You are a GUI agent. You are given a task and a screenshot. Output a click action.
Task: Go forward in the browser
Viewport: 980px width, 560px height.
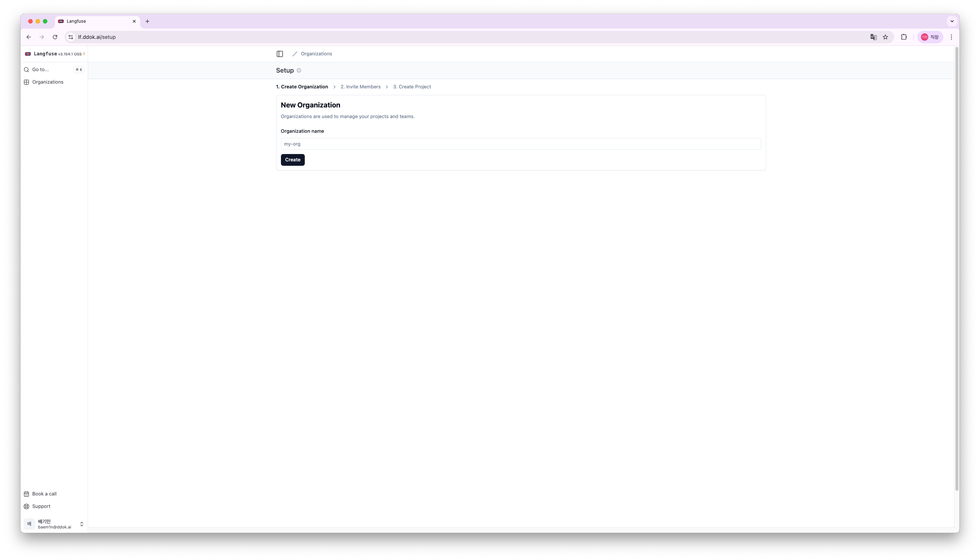[x=41, y=37]
